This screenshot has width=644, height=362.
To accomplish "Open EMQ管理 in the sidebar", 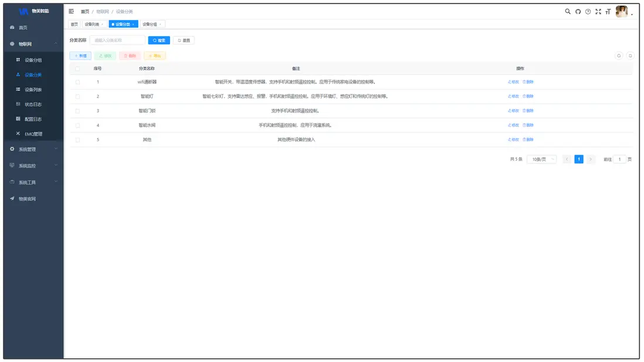I will pos(33,134).
